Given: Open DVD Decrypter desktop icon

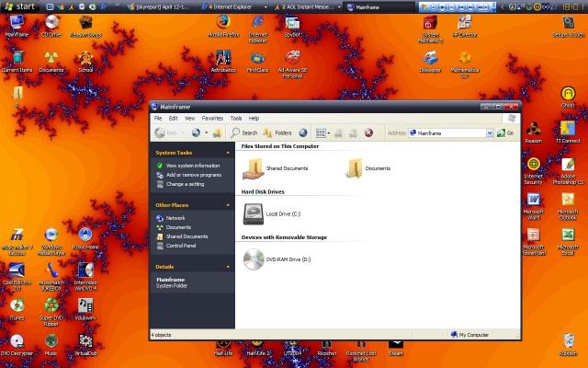Looking at the screenshot, I should (17, 345).
